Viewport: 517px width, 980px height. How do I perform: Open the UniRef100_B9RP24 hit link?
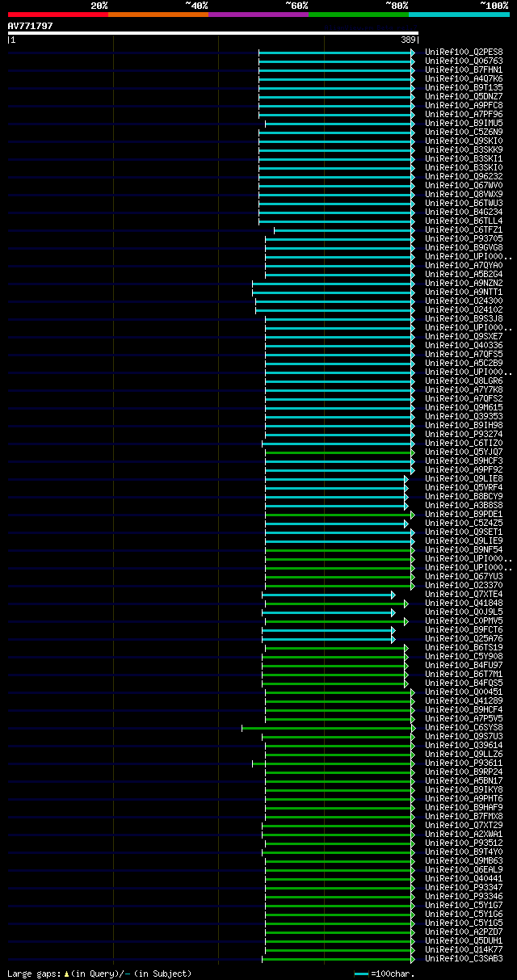click(x=464, y=772)
